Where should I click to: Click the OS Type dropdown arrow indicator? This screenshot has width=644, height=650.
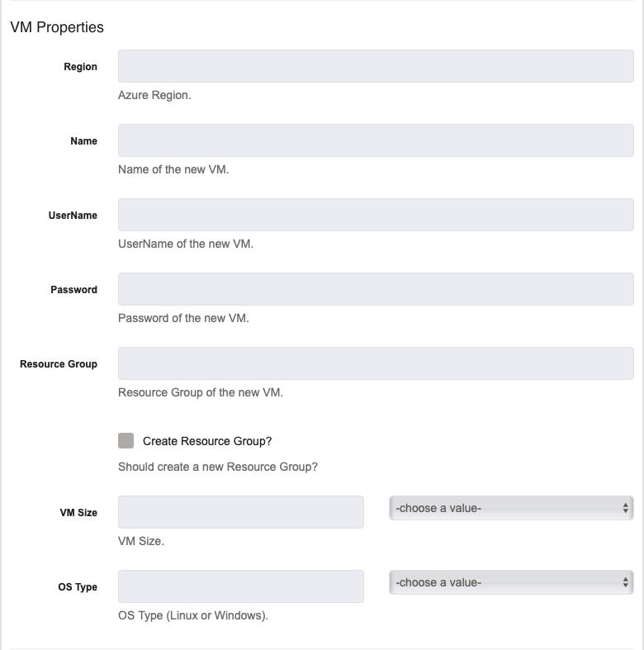[x=625, y=582]
